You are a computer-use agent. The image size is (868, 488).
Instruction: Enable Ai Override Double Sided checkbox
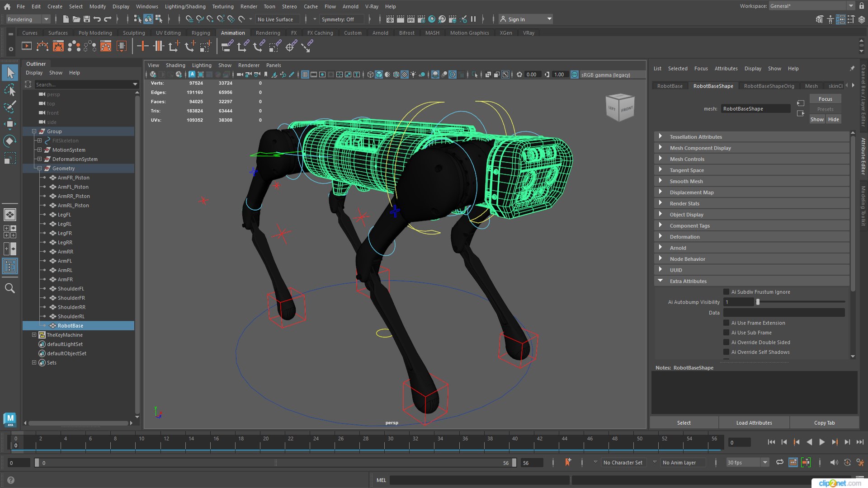726,342
